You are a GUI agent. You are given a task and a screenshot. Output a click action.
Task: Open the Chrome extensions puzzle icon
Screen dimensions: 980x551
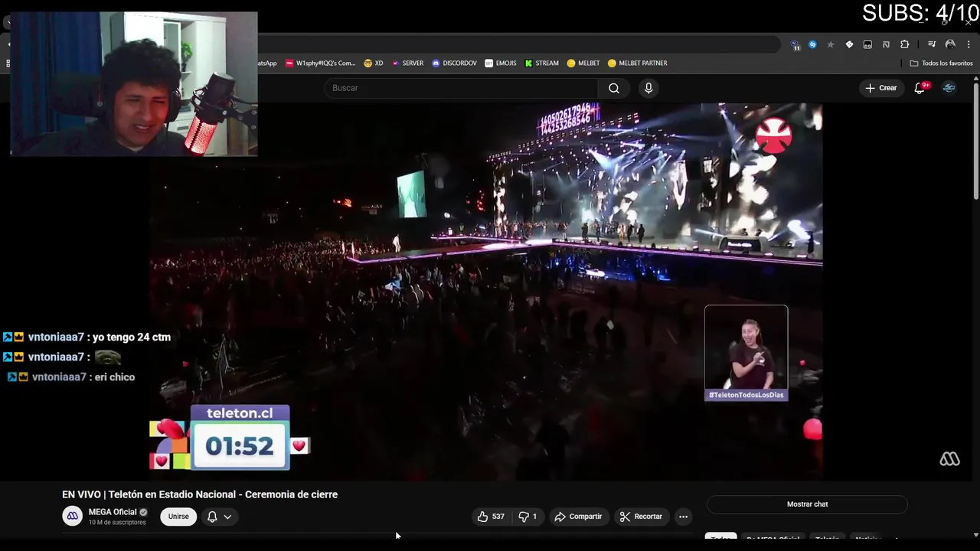pos(904,44)
